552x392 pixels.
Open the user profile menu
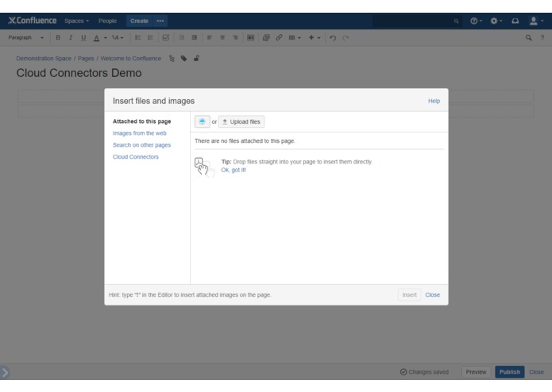tap(536, 21)
